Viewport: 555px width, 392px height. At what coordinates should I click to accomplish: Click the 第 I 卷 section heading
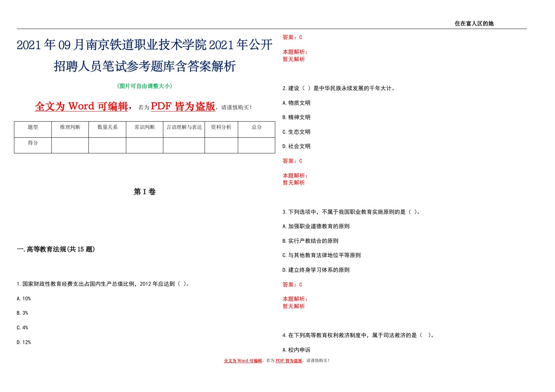(144, 191)
